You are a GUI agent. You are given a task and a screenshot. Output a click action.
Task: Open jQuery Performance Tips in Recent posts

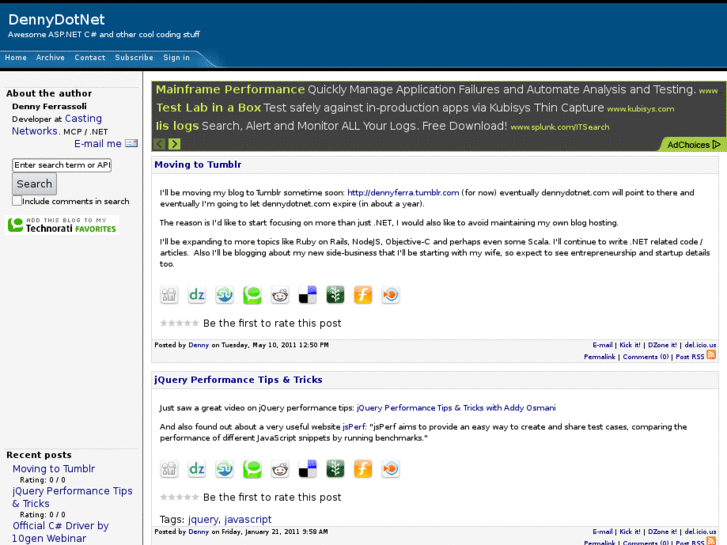pyautogui.click(x=72, y=497)
